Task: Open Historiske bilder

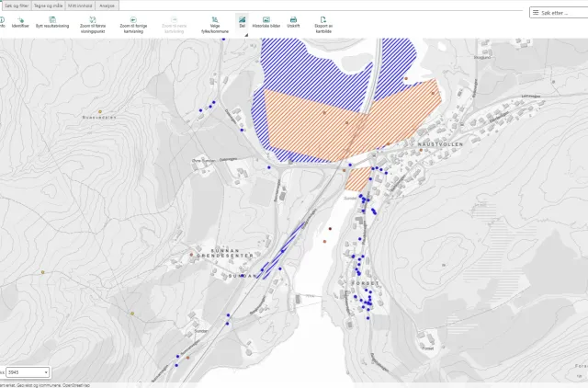Action: 266,19
